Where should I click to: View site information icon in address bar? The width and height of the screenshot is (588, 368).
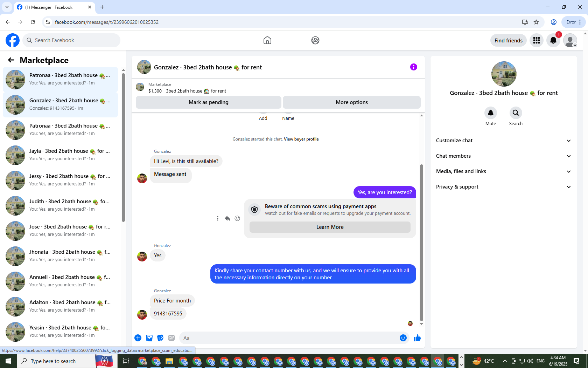point(48,22)
